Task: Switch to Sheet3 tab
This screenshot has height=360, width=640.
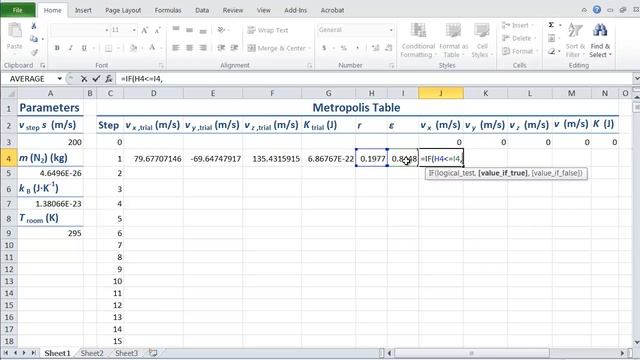Action: [127, 353]
